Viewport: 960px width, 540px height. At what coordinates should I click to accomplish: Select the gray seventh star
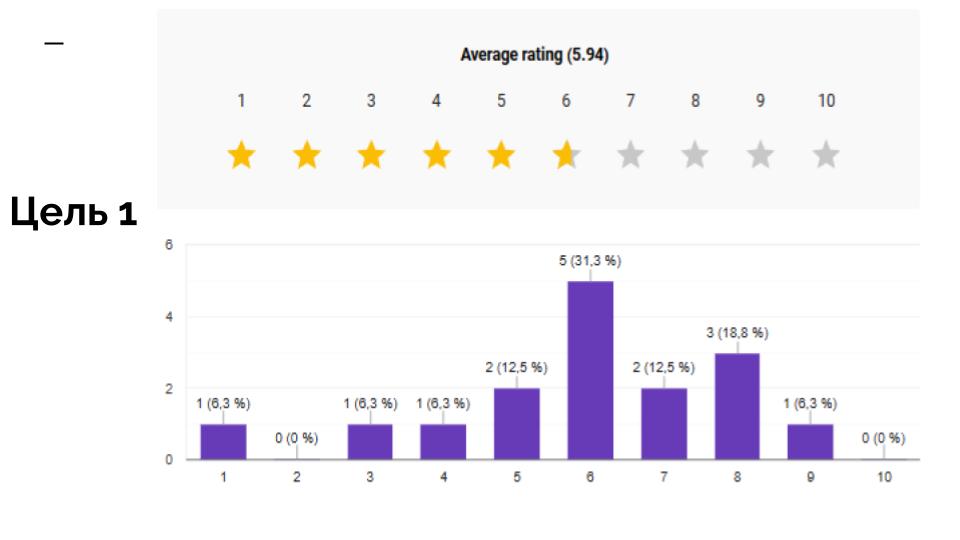[x=630, y=155]
